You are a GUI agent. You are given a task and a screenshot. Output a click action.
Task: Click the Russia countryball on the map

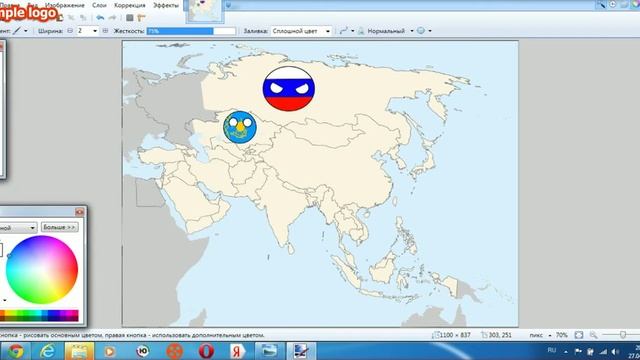[289, 89]
